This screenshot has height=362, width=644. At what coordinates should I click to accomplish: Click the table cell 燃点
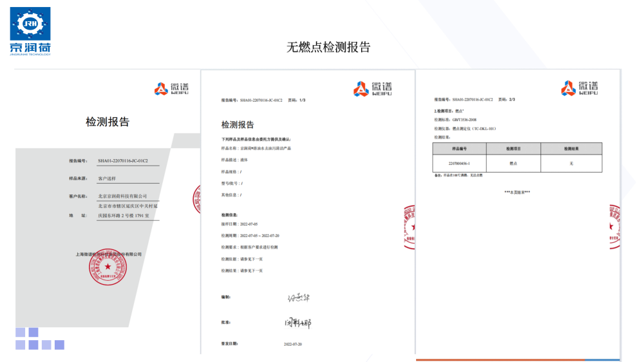[513, 163]
